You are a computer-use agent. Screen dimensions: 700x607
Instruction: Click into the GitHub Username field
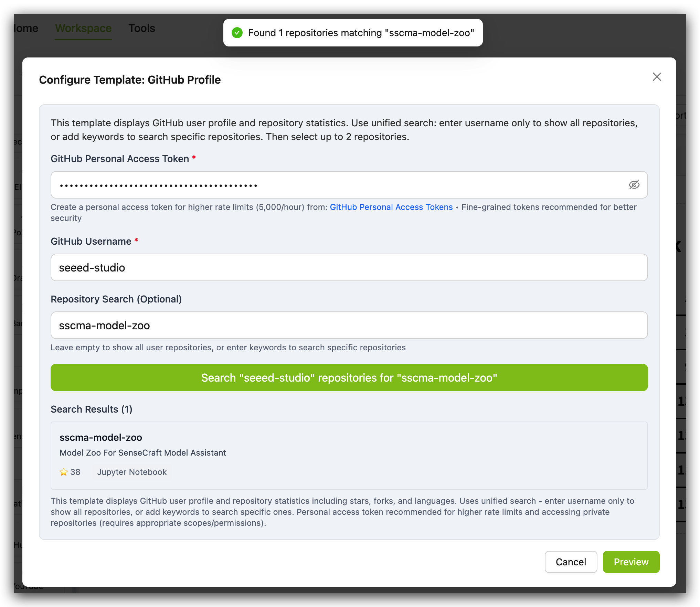tap(349, 267)
